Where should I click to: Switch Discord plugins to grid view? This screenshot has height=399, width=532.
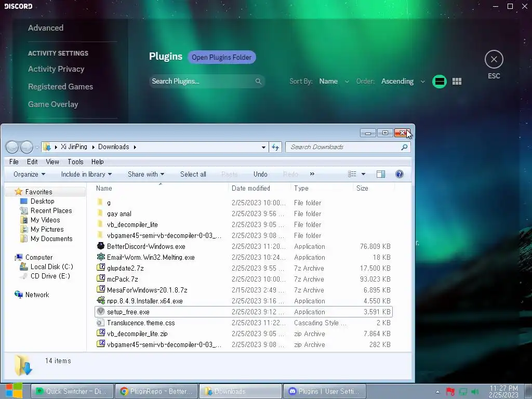[x=457, y=82]
